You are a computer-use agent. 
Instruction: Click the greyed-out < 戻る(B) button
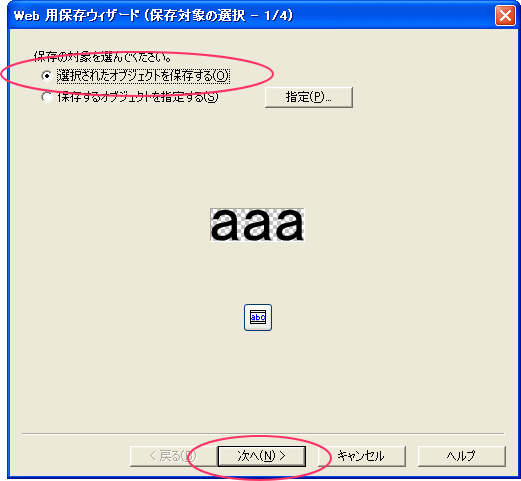pos(174,456)
